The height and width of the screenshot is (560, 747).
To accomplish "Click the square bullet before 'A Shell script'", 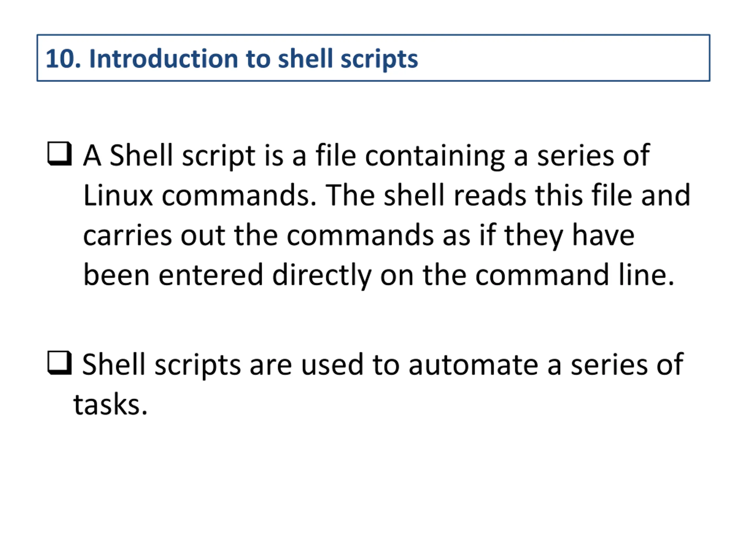I will point(60,154).
